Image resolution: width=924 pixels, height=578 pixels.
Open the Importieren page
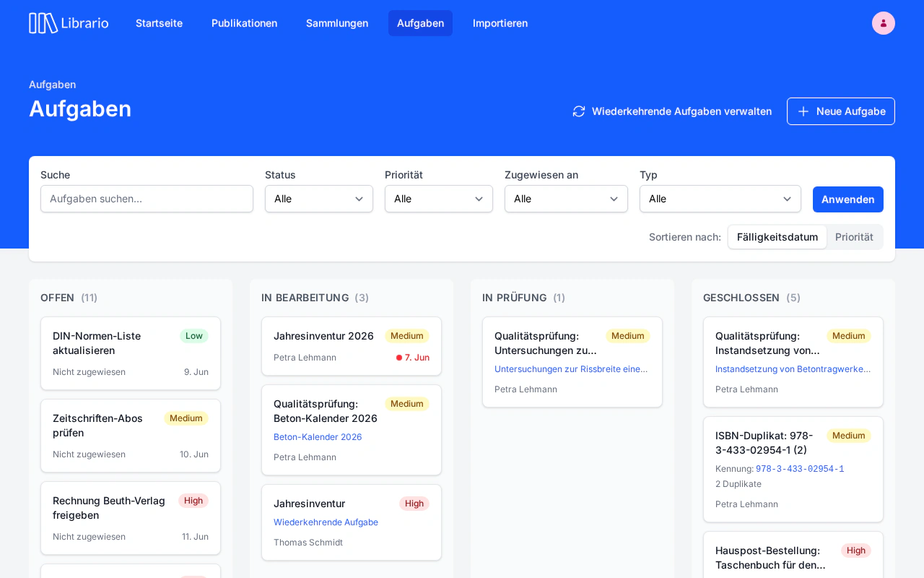500,23
